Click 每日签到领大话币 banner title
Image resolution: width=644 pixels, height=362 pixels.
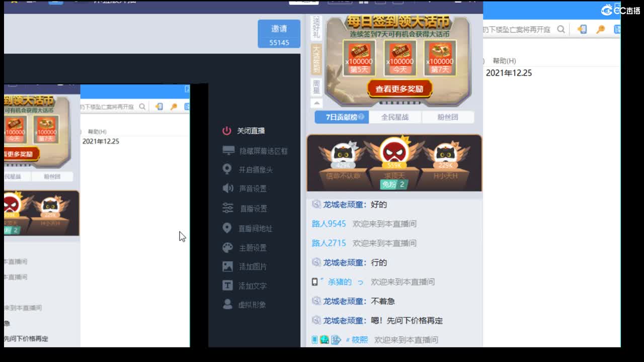coord(397,22)
